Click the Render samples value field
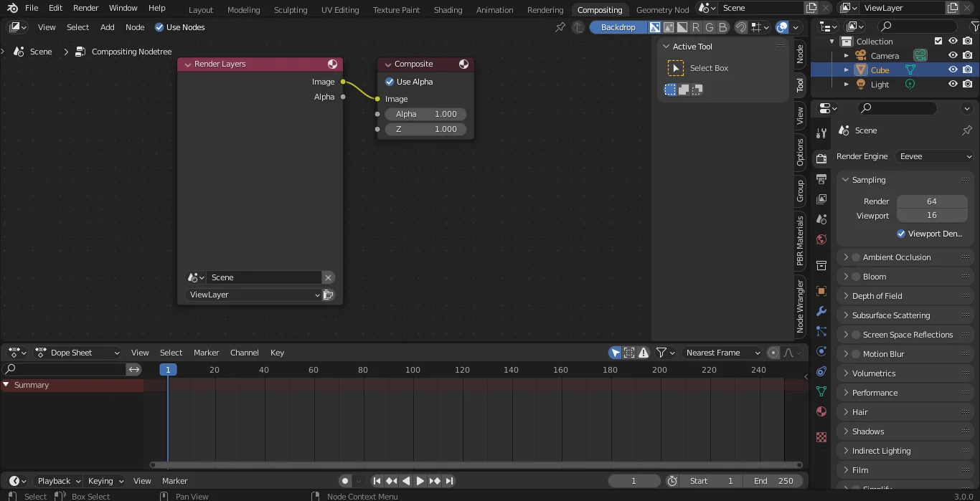 coord(931,201)
